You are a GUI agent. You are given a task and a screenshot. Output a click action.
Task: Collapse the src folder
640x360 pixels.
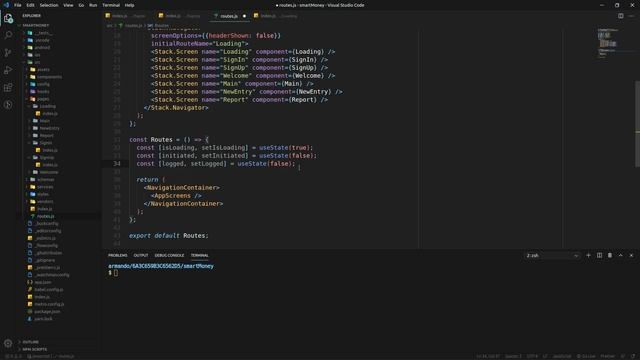[x=37, y=62]
